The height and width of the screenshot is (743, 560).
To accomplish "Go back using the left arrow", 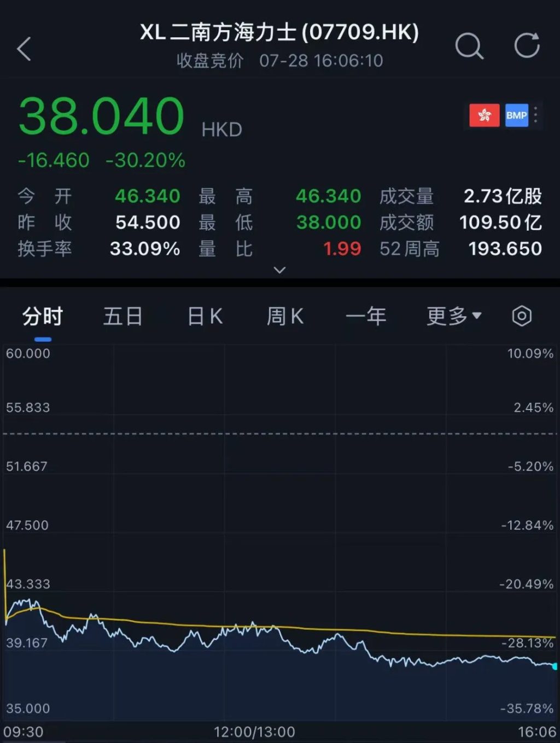I will 24,49.
